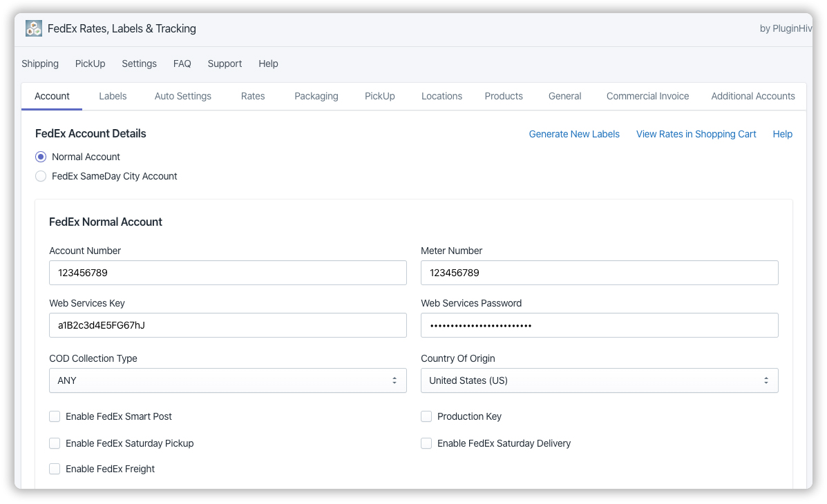Open the Shipping menu

point(40,64)
